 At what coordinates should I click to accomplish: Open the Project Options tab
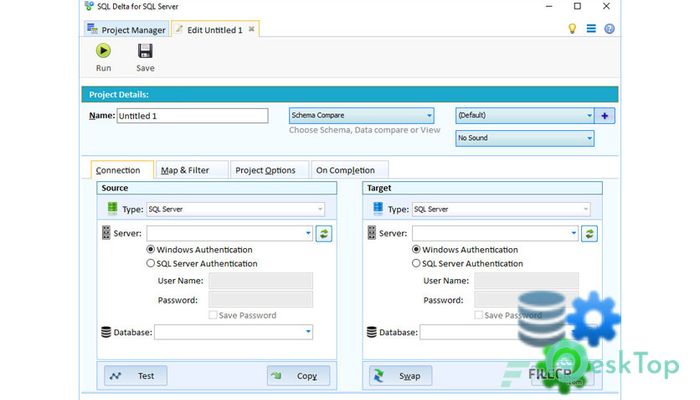[x=270, y=170]
